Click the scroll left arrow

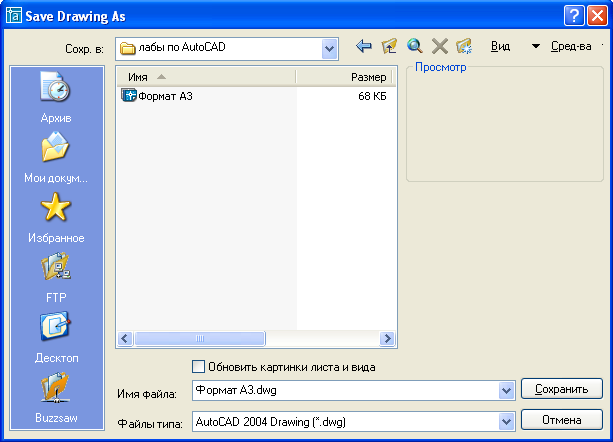click(x=125, y=338)
